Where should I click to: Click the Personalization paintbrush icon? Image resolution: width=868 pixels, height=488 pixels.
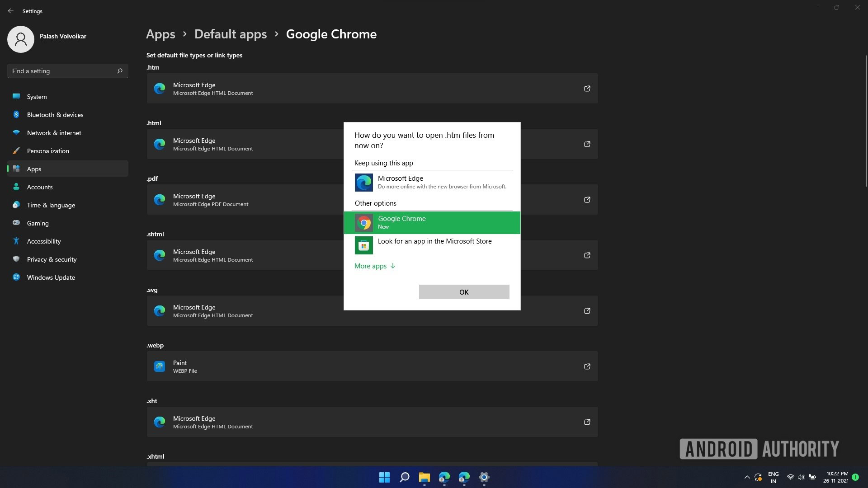[16, 150]
